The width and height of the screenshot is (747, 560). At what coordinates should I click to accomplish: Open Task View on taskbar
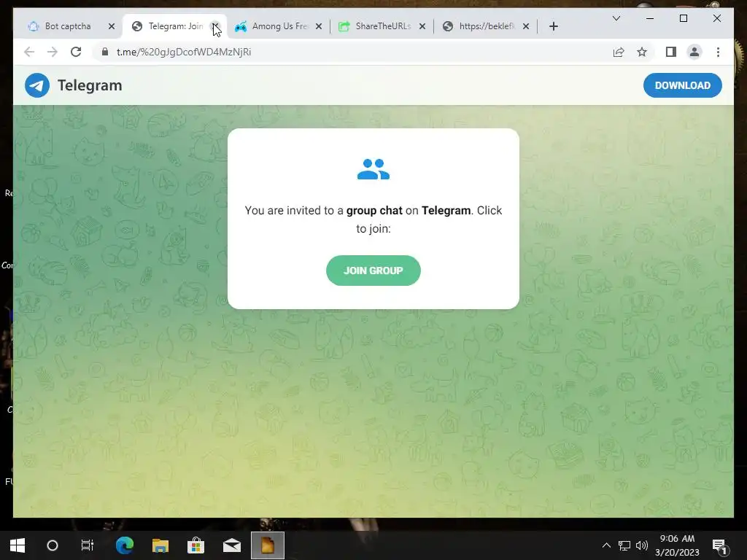click(x=88, y=545)
